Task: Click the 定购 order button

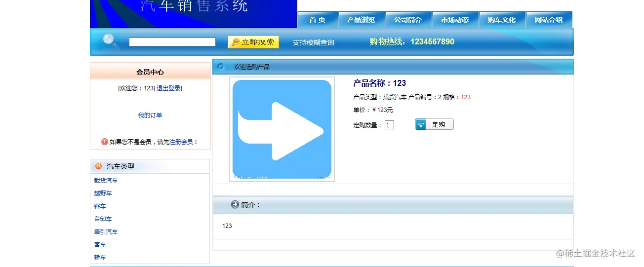Action: click(434, 124)
